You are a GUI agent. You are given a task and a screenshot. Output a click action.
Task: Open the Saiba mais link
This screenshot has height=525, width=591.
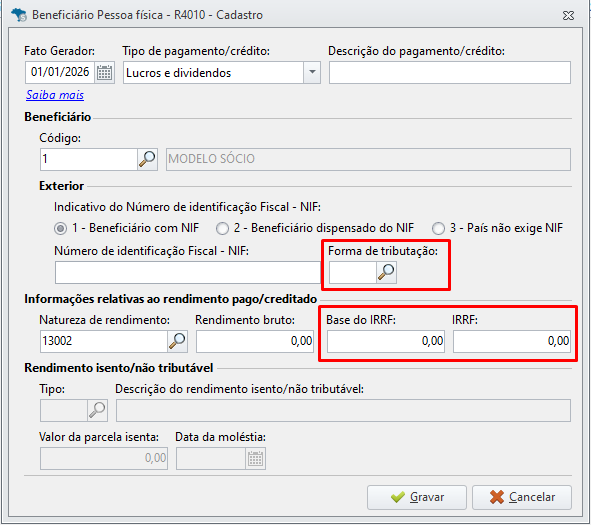[x=55, y=95]
